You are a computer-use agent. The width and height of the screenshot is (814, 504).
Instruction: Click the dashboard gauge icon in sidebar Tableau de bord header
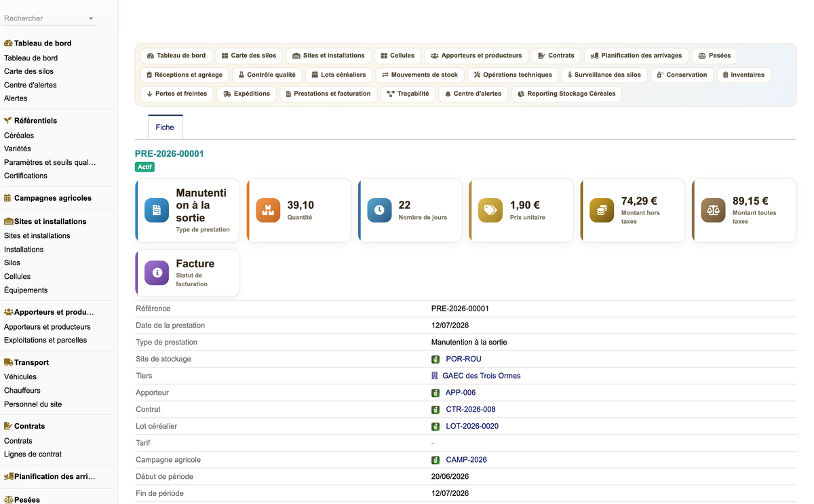pos(8,43)
